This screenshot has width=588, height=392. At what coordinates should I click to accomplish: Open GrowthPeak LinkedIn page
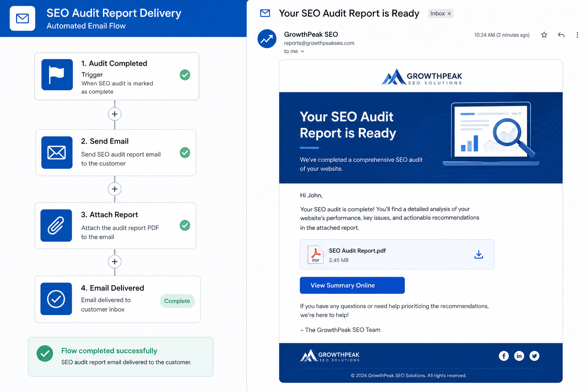pyautogui.click(x=519, y=356)
